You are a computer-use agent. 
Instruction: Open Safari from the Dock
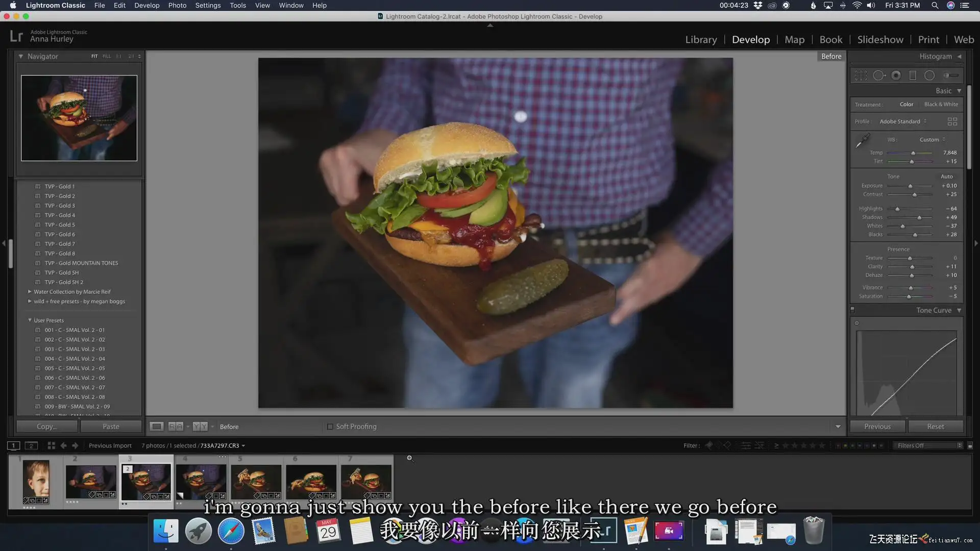tap(231, 531)
